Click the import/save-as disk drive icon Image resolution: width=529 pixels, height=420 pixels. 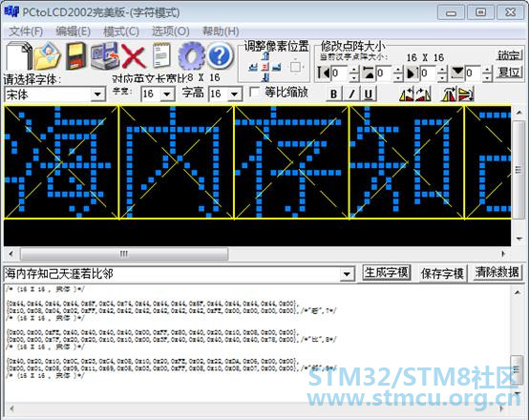[x=105, y=56]
